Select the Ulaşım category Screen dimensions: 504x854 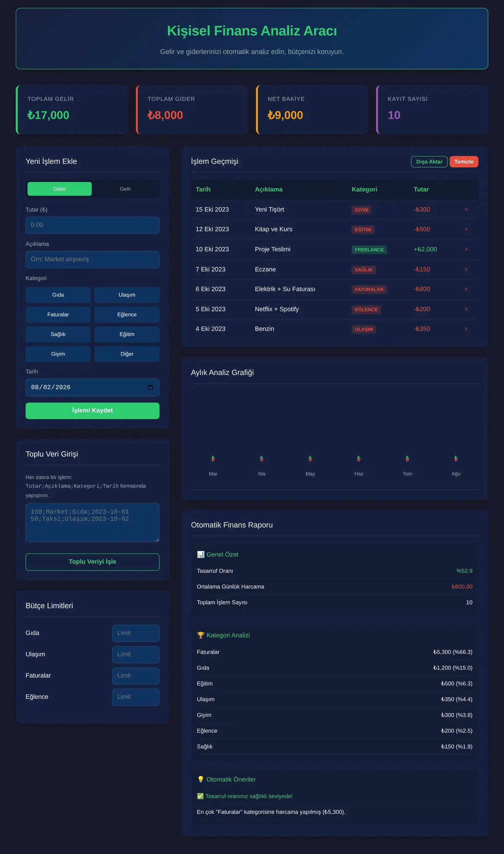pos(127,295)
